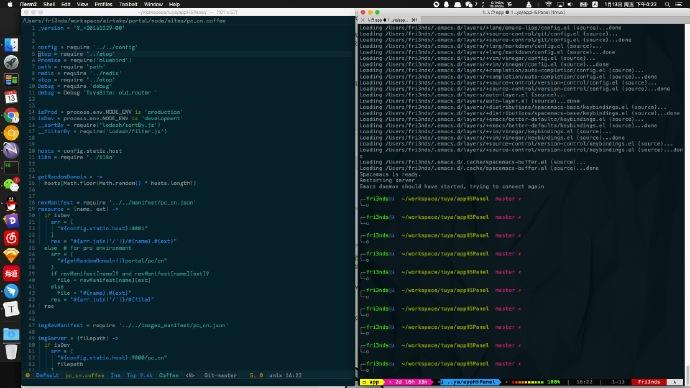Screen dimensions: 690x388
Task: Open the blue paper-plane messenger icon in dock
Action: click(x=11, y=291)
